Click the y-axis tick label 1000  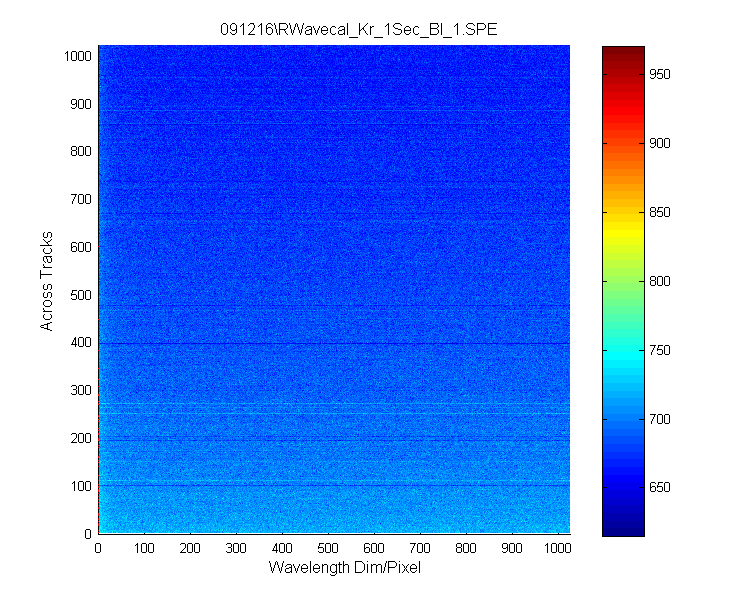[77, 56]
